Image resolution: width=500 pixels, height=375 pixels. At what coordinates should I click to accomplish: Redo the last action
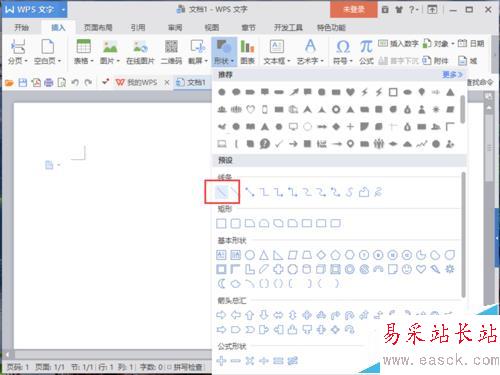pos(88,82)
